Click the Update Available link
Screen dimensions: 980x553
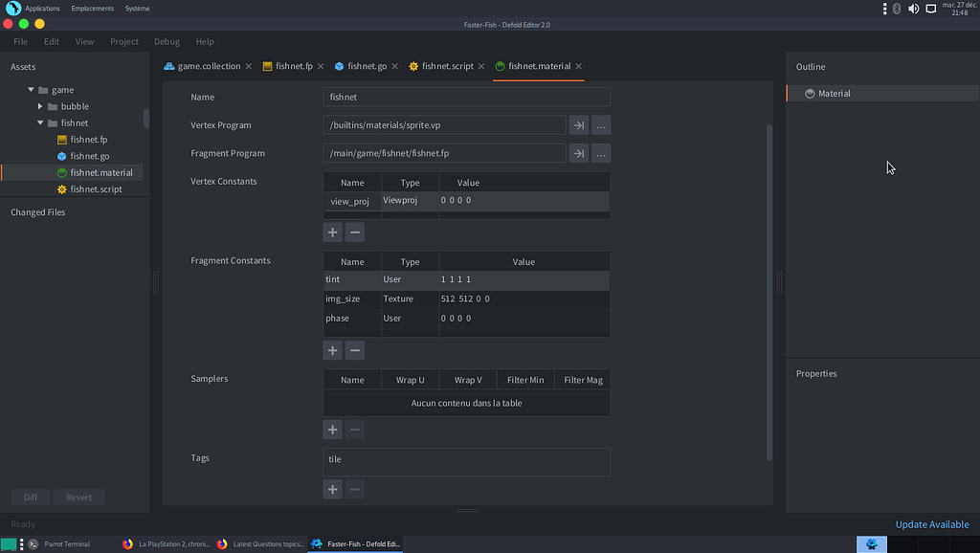pyautogui.click(x=931, y=524)
